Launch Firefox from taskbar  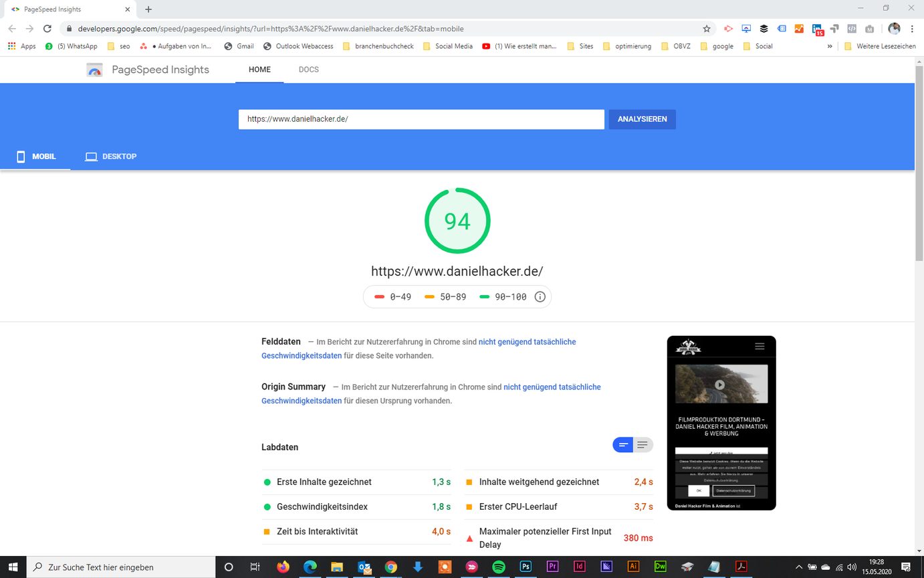pos(283,567)
